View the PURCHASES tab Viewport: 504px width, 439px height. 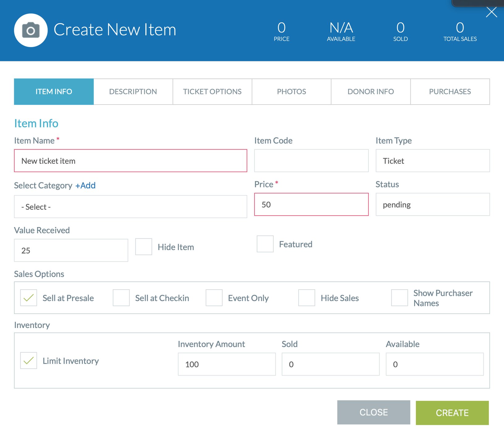coord(450,91)
